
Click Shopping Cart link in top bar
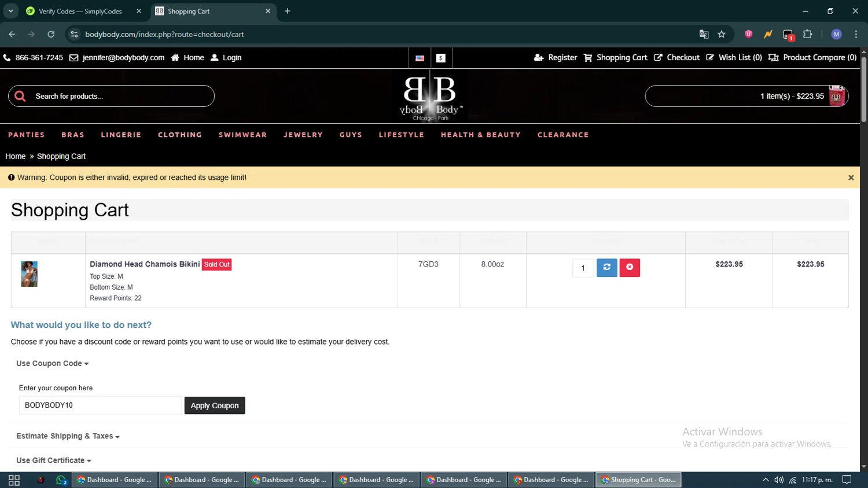[x=616, y=58]
